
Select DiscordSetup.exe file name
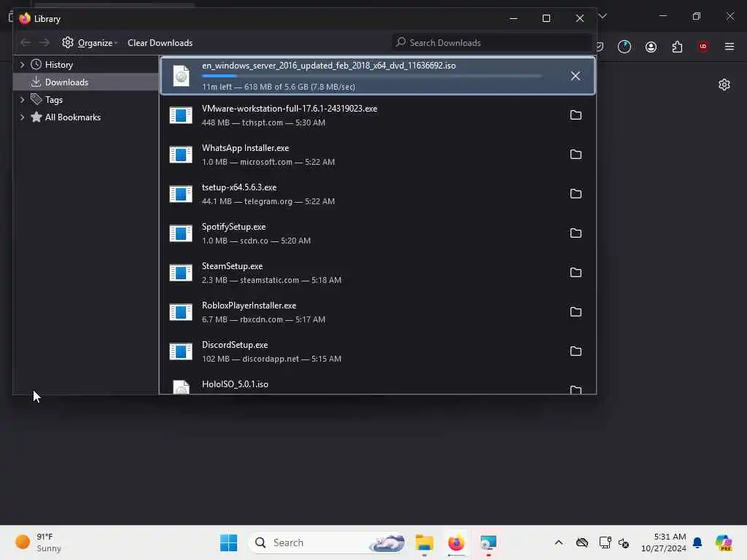tap(235, 345)
